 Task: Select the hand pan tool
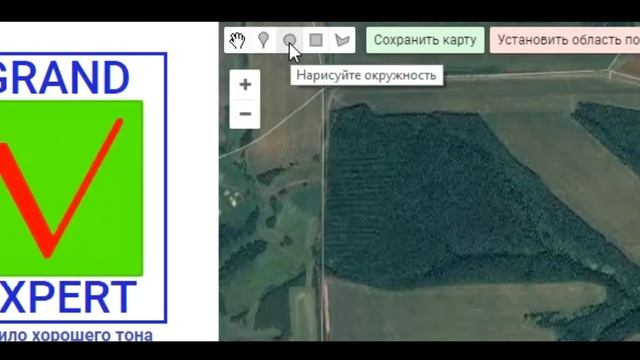237,40
